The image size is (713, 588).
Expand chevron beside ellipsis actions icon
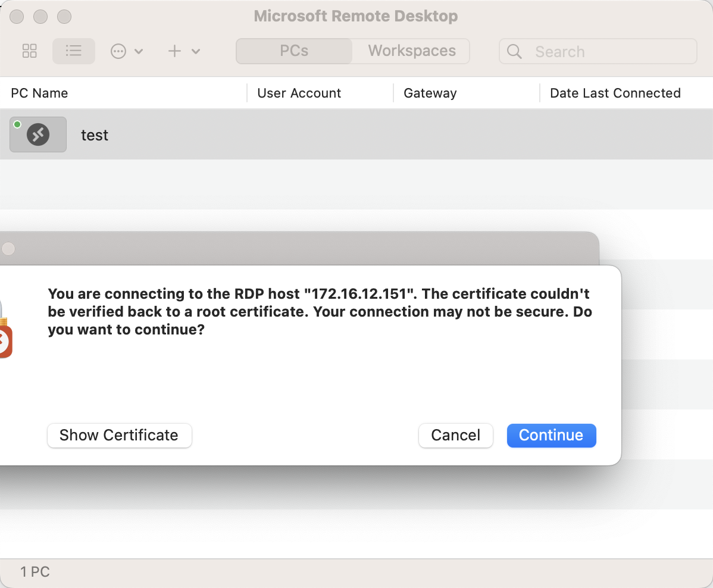139,51
